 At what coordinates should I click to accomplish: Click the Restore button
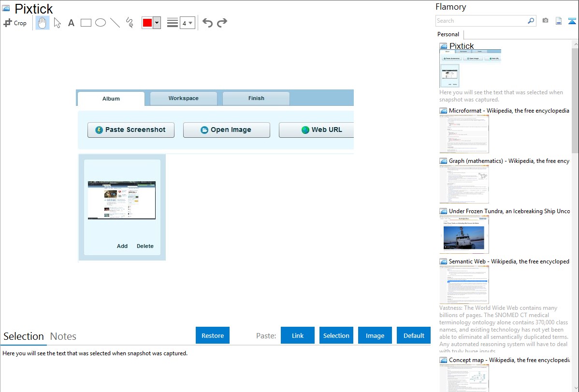213,335
